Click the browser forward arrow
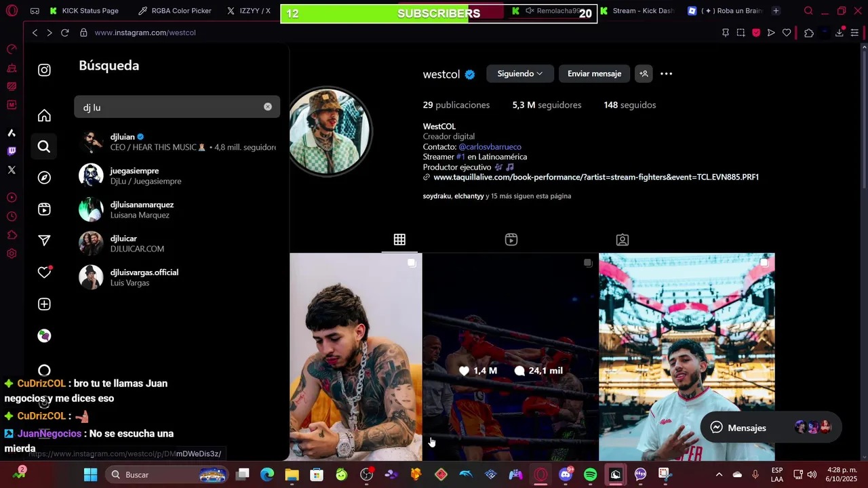The width and height of the screenshot is (868, 488). (x=50, y=33)
